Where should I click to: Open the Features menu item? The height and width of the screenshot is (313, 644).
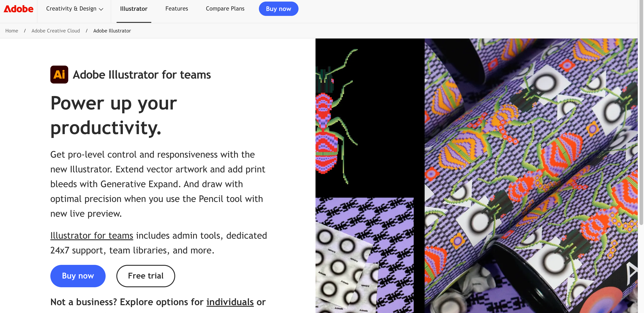coord(177,9)
